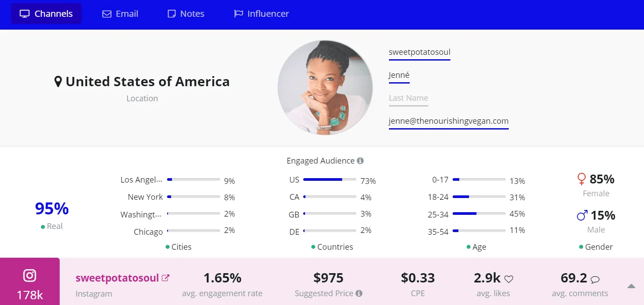The width and height of the screenshot is (644, 305).
Task: Click the Suggested Price info icon
Action: (359, 294)
